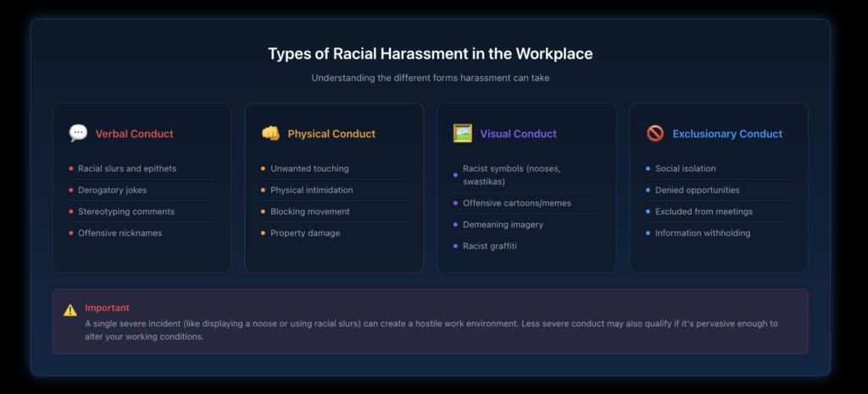Click 'Information withholding' list item
This screenshot has width=868, height=394.
point(719,233)
